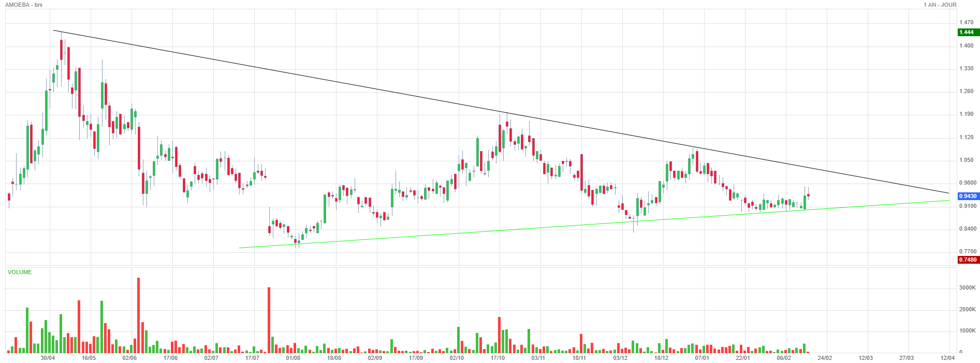Click the 1.120 price axis label
Image resolution: width=980 pixels, height=363 pixels.
point(966,137)
